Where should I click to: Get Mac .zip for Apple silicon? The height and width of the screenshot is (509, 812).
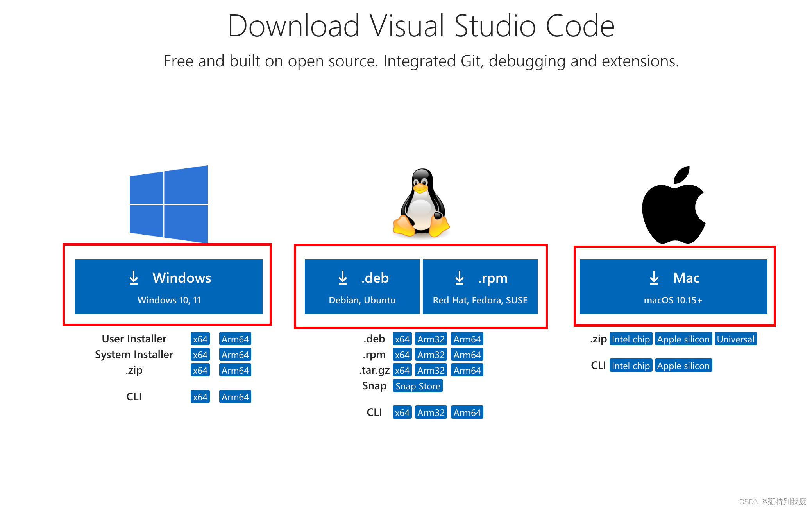(x=683, y=339)
